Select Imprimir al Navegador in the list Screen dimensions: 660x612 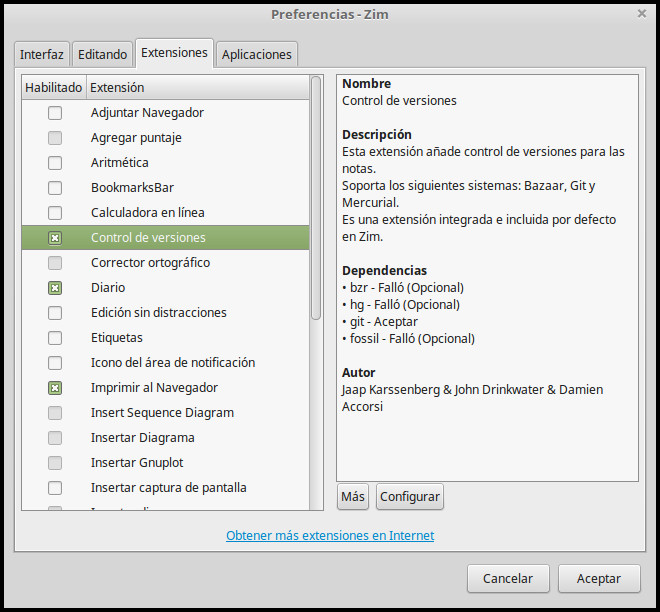coord(154,388)
